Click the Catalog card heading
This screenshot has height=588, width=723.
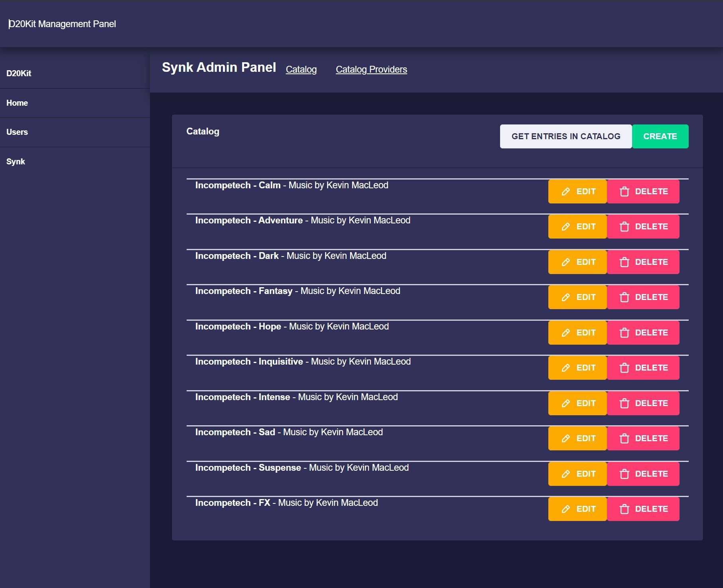203,131
